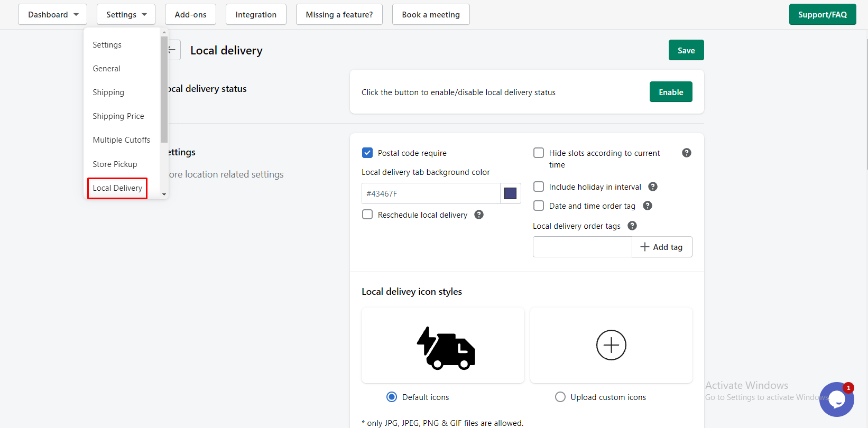
Task: Open help icon for Reschedule local delivery
Action: click(x=479, y=215)
